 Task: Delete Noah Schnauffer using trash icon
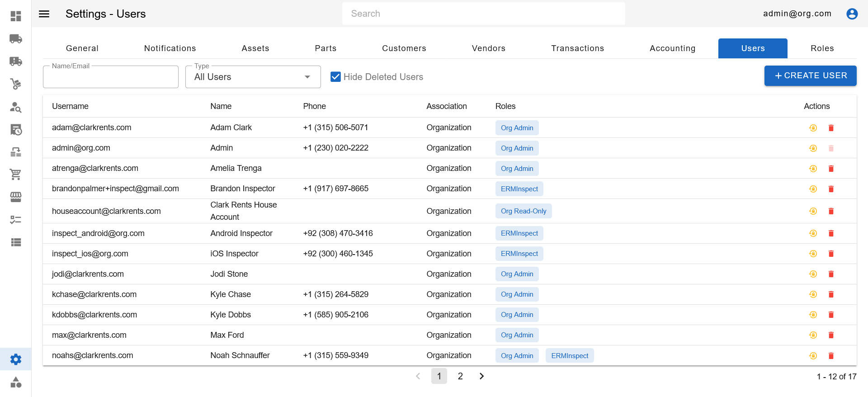(x=830, y=356)
